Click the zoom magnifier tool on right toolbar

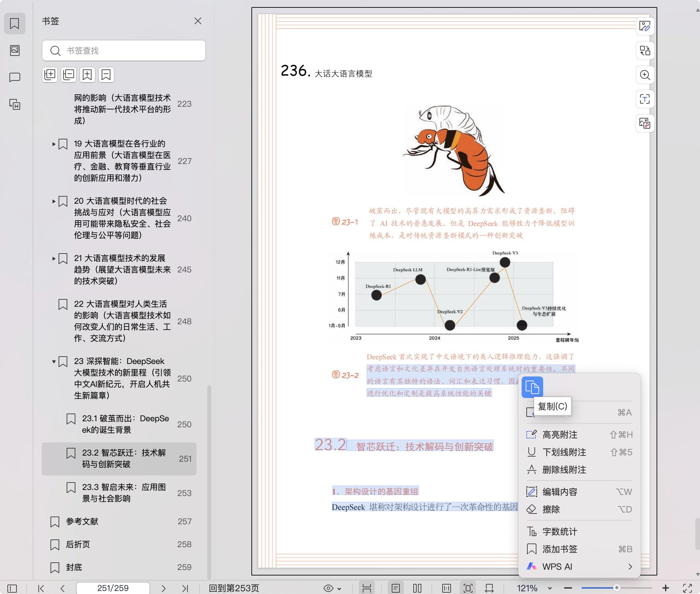click(644, 75)
